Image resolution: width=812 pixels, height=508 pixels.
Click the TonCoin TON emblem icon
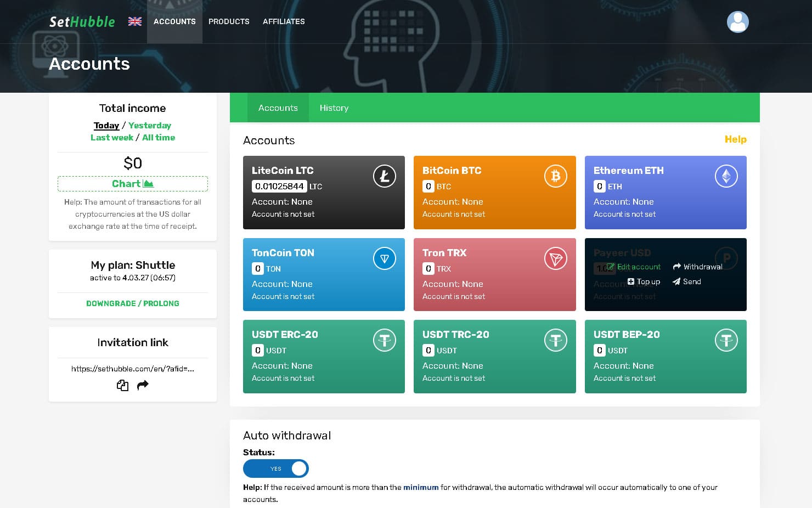385,258
